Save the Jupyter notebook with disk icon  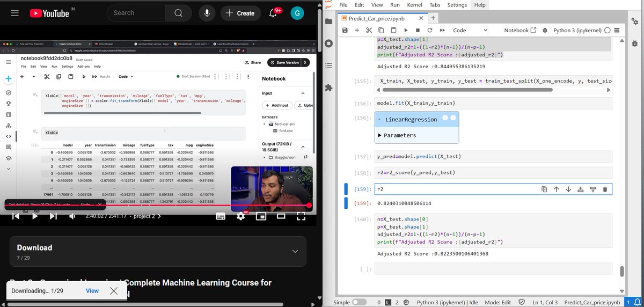[x=344, y=31]
